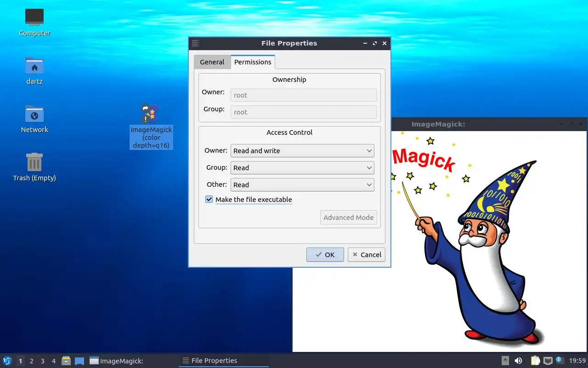Switch to the General tab
588x368 pixels.
(212, 62)
